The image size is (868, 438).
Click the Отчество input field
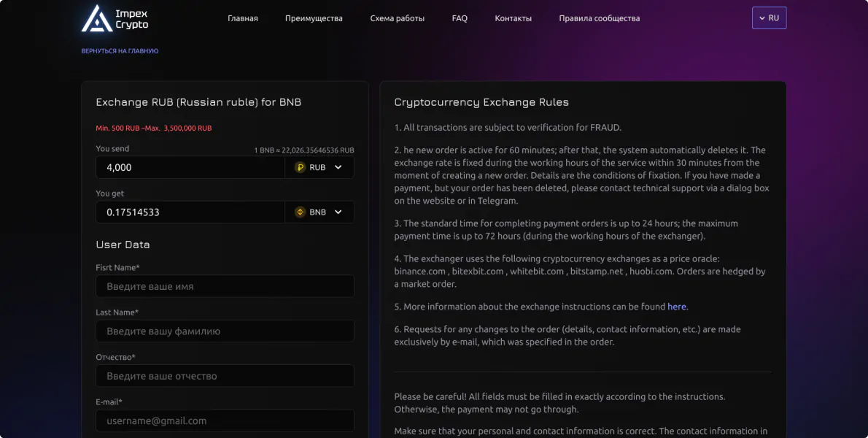pos(225,376)
